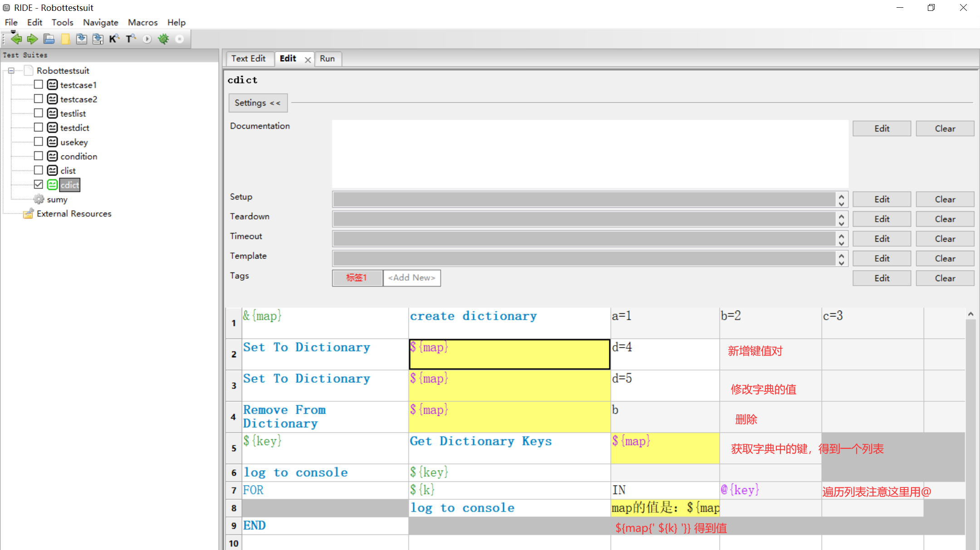Open Search Tests with the T icon
The image size is (980, 550).
(131, 39)
